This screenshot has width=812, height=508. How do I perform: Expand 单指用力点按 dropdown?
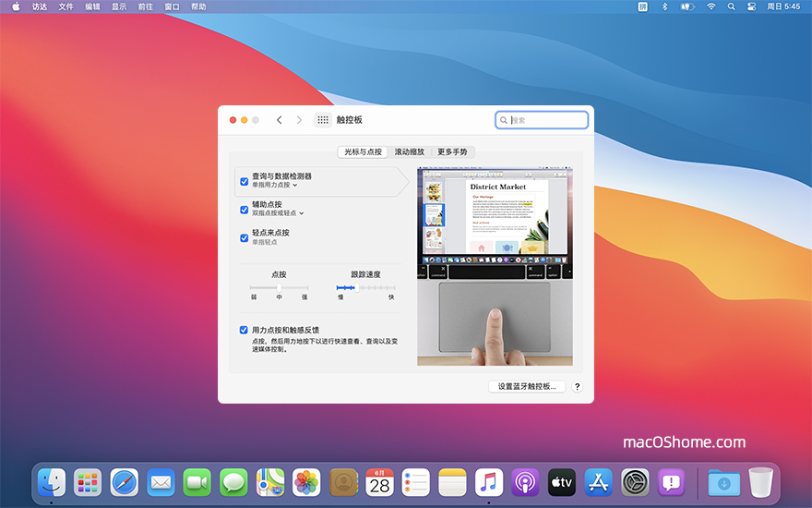click(x=274, y=185)
